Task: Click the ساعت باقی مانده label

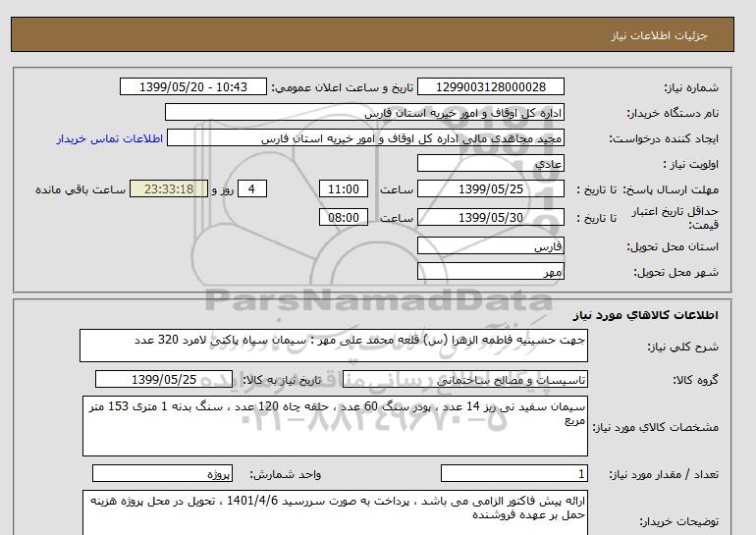Action: click(x=81, y=189)
